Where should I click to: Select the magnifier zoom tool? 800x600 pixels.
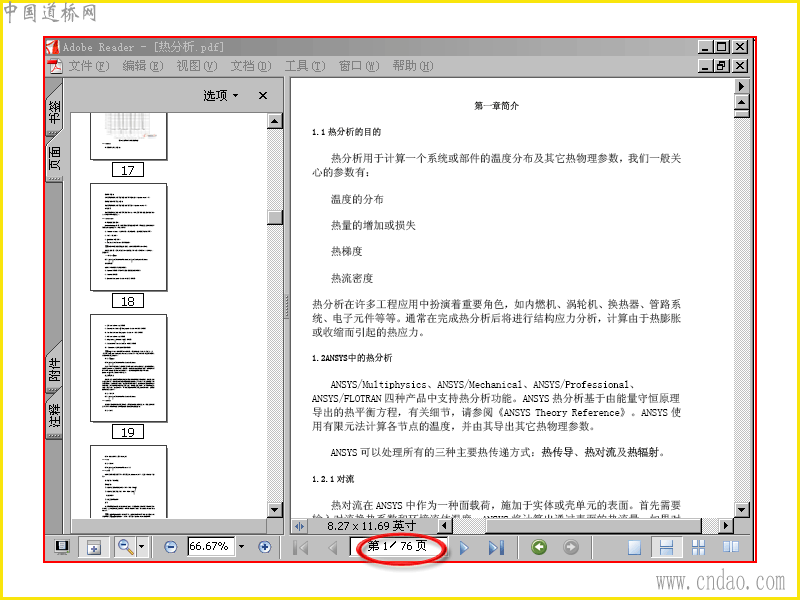(126, 547)
